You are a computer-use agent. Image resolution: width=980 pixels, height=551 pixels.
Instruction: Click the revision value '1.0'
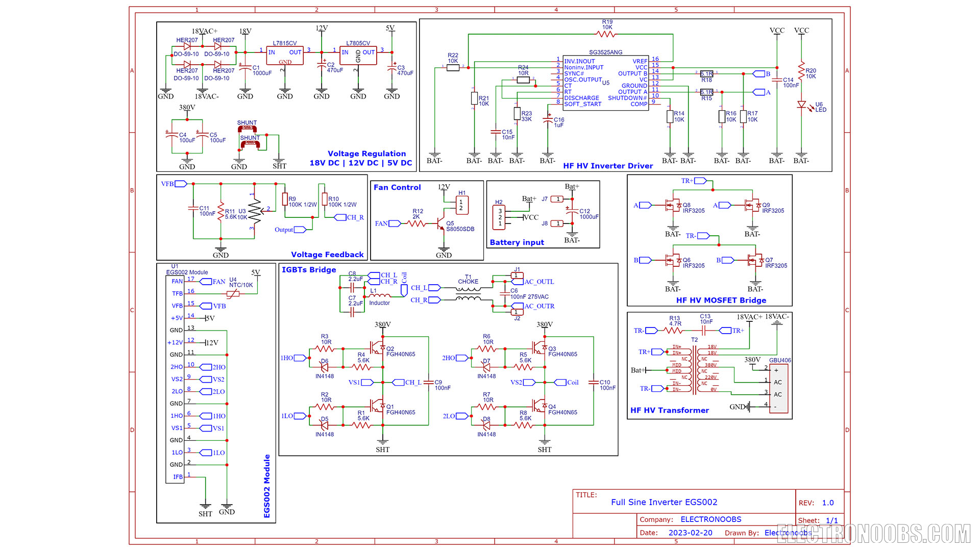828,503
